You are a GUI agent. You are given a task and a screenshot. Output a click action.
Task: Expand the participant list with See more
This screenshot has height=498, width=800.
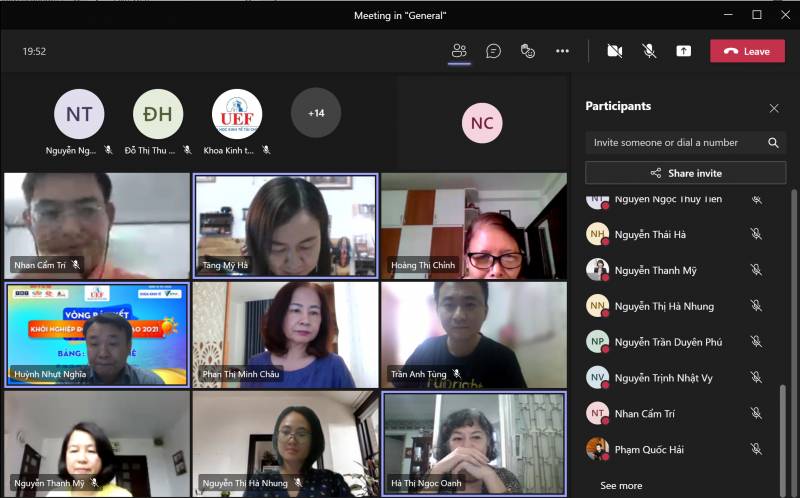(x=621, y=486)
